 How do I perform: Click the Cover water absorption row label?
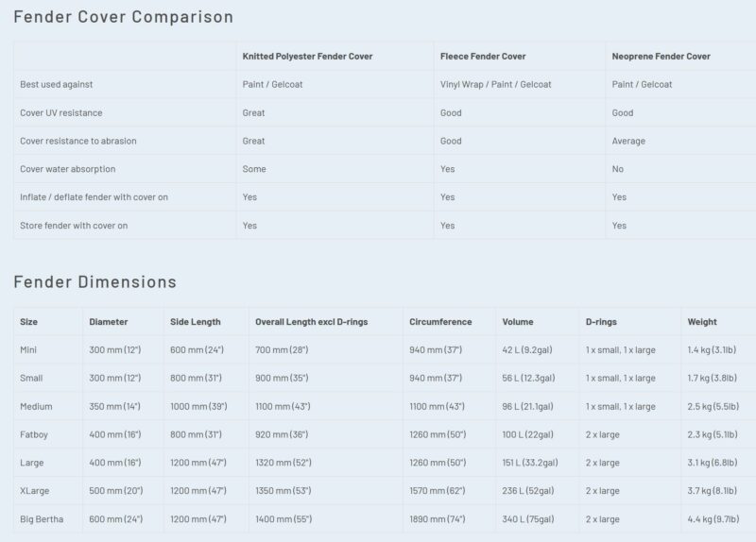coord(67,169)
